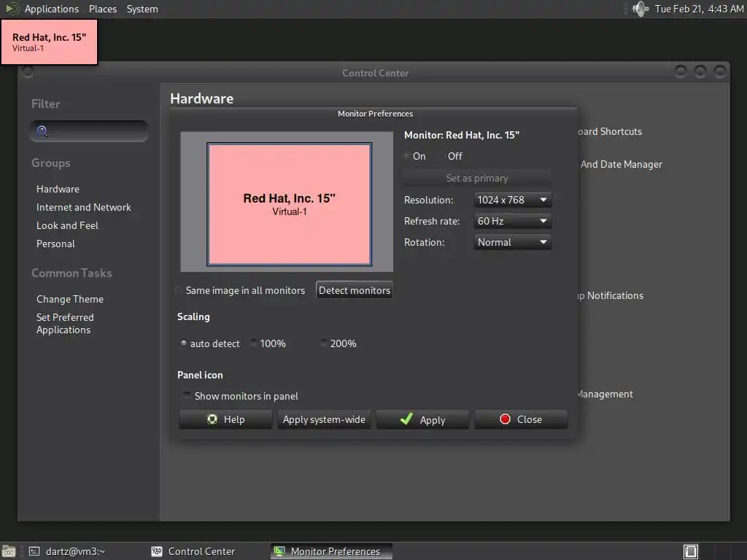Switch to dartz@vm3 terminal in the taskbar
Viewport: 747px width, 560px height.
[x=68, y=551]
